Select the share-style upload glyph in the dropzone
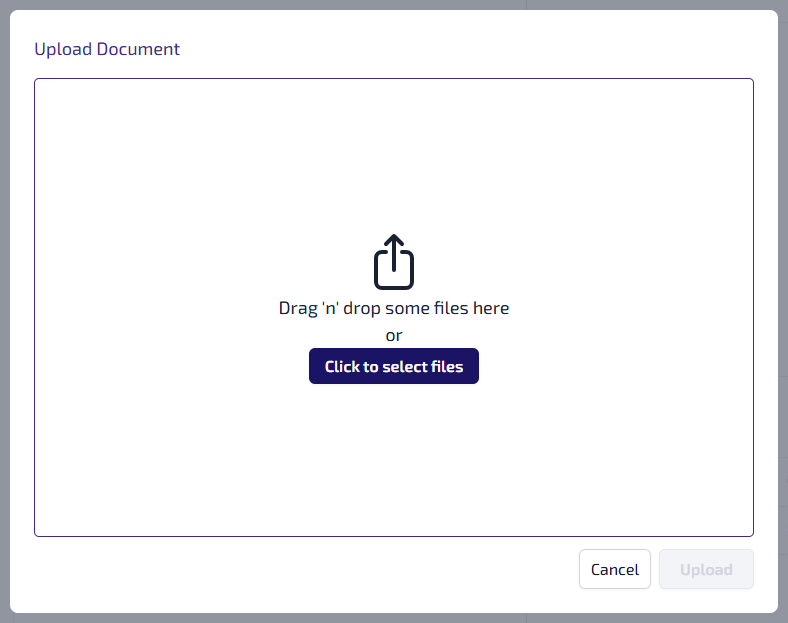 [394, 262]
